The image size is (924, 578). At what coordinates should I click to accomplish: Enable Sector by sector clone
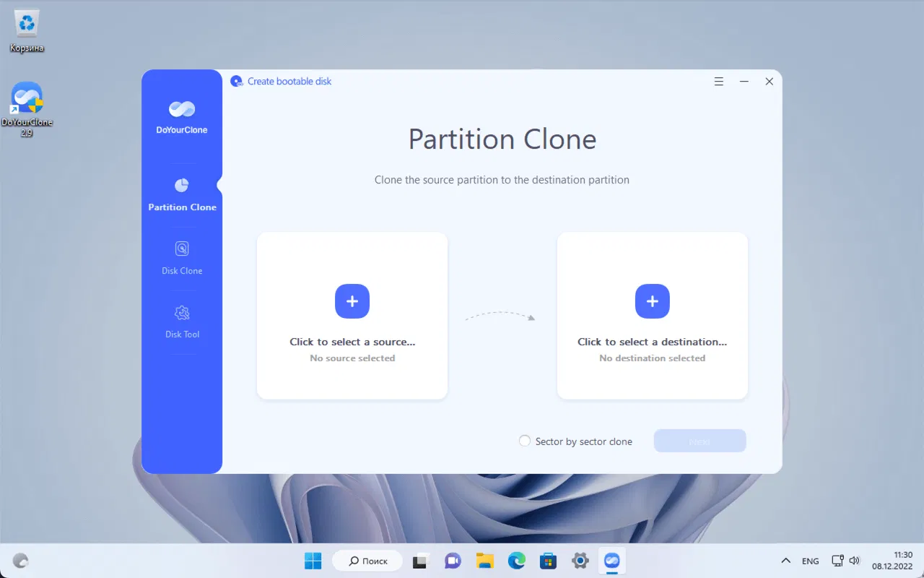(x=525, y=441)
